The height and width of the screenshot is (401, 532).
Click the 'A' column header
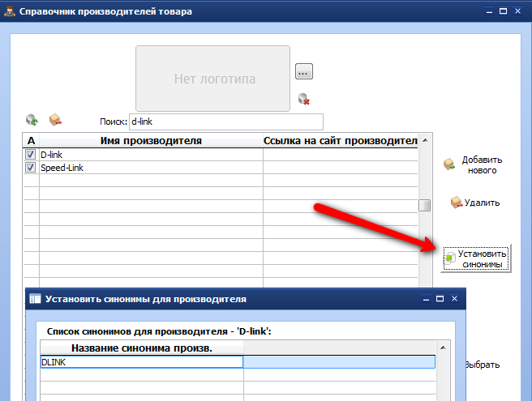(x=31, y=140)
